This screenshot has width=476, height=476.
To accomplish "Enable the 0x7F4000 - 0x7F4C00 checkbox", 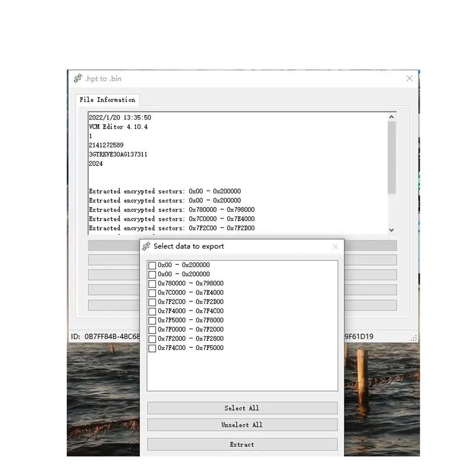I will coord(152,311).
